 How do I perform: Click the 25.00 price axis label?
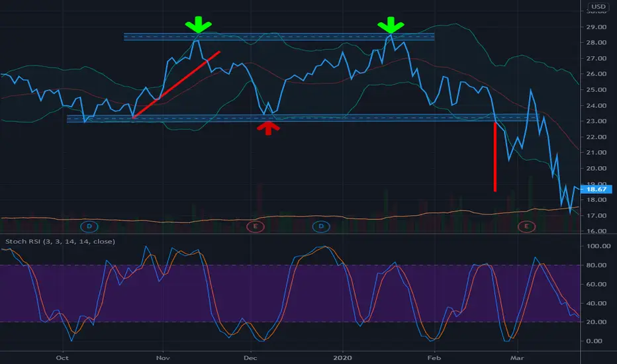[x=596, y=90]
